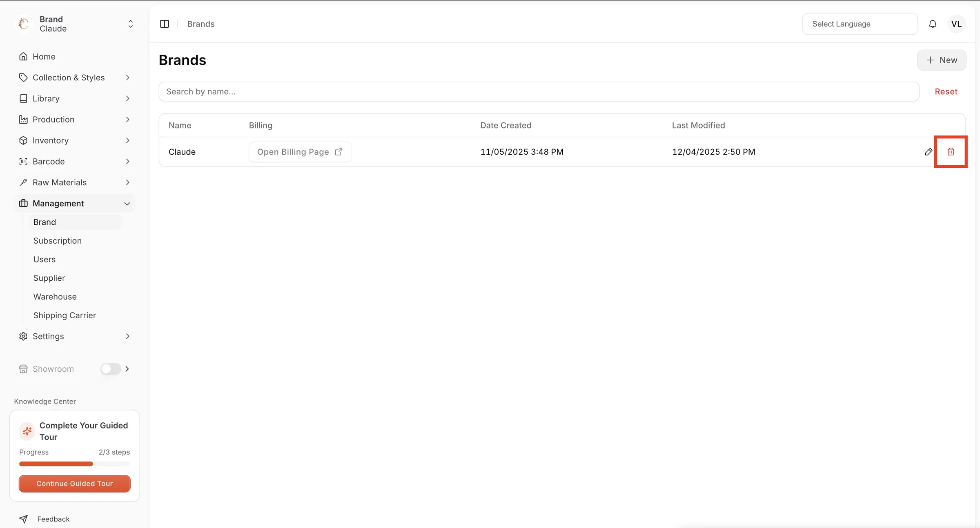Click the Management briefcase icon
980x528 pixels.
[23, 203]
